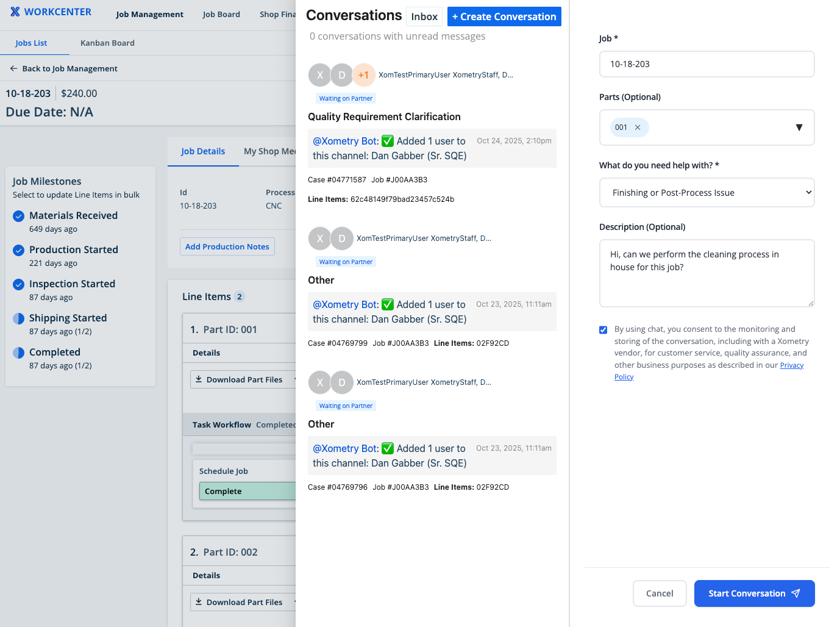This screenshot has width=840, height=627.
Task: Click the X avatar in Quality Requirement conversation
Action: pyautogui.click(x=320, y=75)
